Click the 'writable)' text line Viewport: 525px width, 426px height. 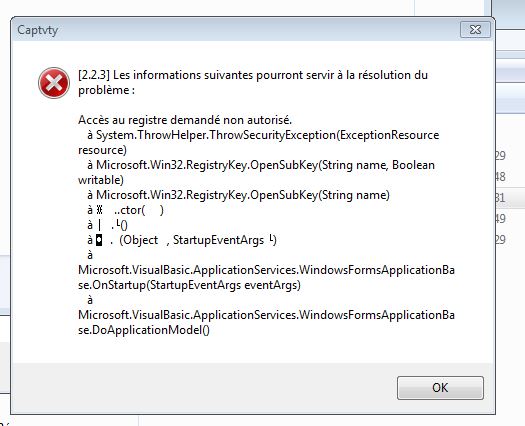click(101, 180)
